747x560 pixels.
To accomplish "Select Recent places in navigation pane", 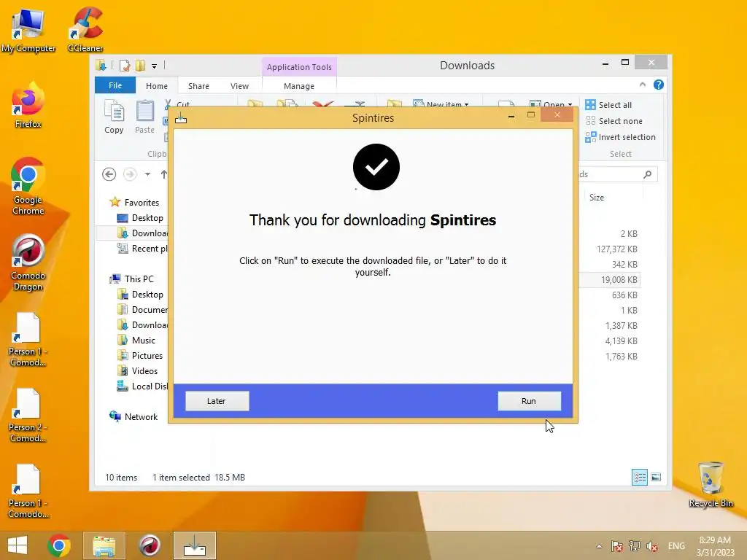I will tap(142, 249).
